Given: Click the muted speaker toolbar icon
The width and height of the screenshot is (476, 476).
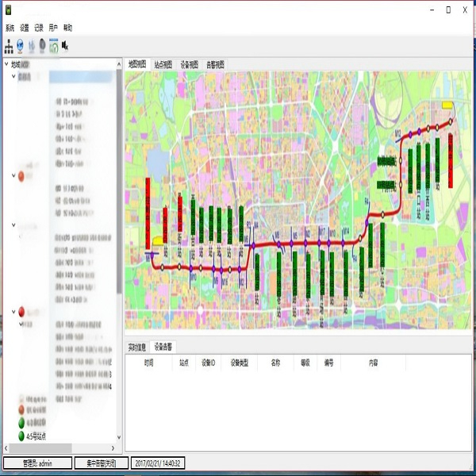Looking at the screenshot, I should 65,45.
